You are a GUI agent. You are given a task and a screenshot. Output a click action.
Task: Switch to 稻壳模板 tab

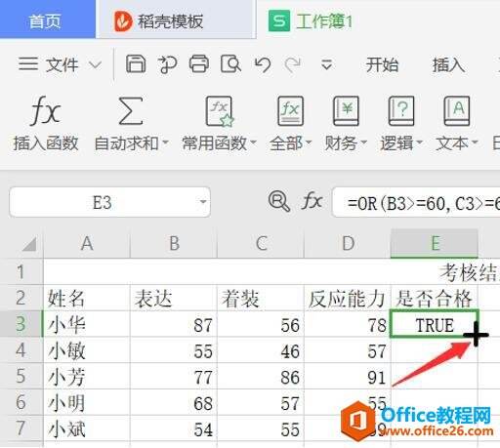tap(176, 21)
